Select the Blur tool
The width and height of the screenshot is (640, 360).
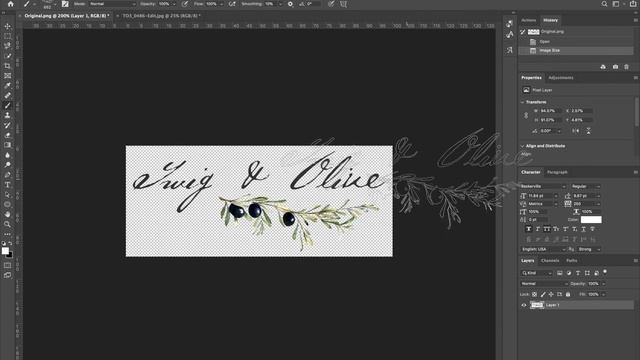[7, 155]
